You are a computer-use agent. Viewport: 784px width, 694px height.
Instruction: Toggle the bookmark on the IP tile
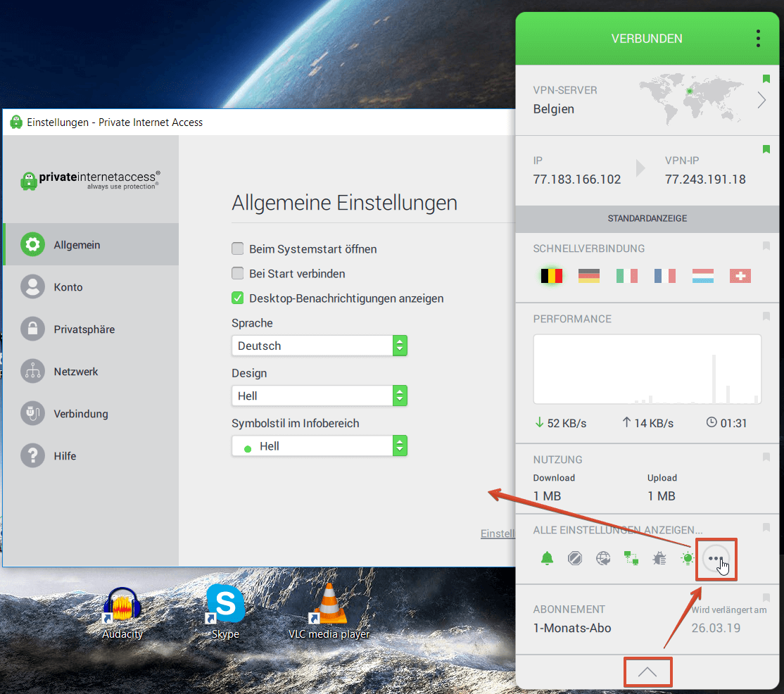[x=766, y=149]
